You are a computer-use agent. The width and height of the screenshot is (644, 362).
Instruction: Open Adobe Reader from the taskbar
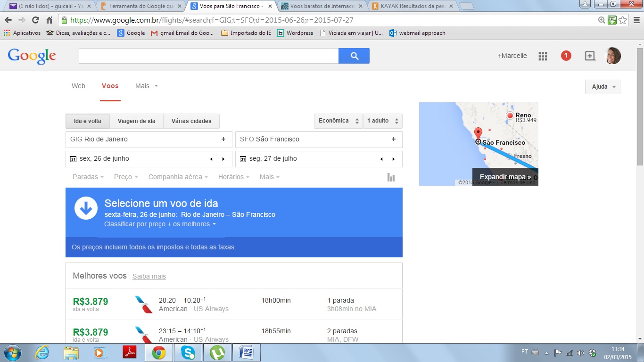click(130, 353)
